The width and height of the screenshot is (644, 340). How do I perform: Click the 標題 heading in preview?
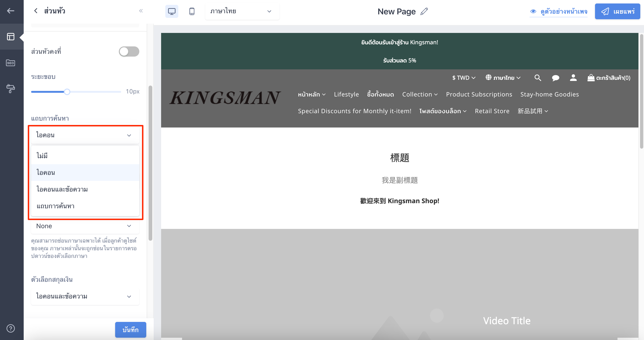pos(400,158)
